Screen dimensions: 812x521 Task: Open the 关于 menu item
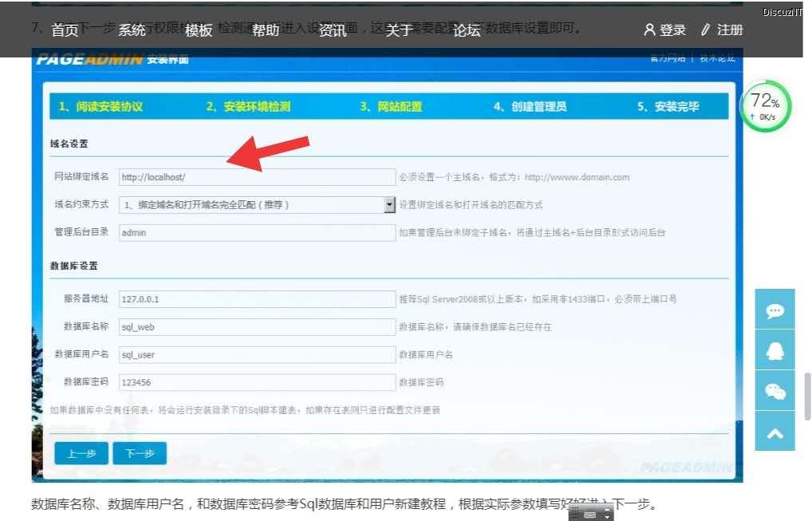coord(400,30)
